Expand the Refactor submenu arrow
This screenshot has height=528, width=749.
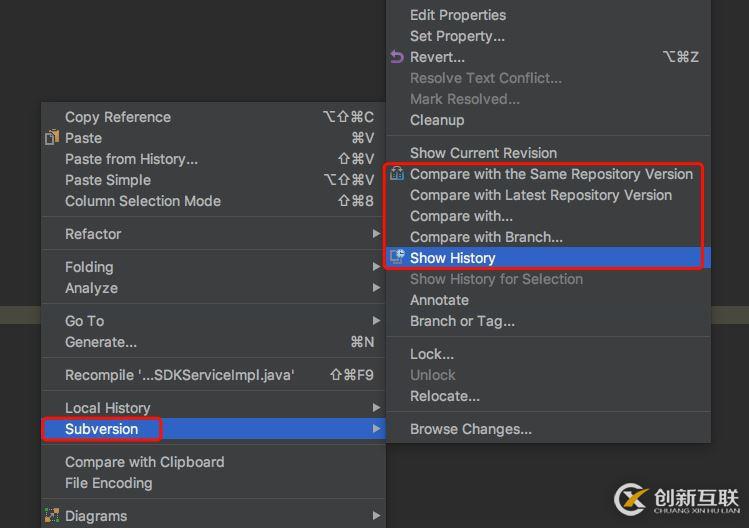pos(376,234)
